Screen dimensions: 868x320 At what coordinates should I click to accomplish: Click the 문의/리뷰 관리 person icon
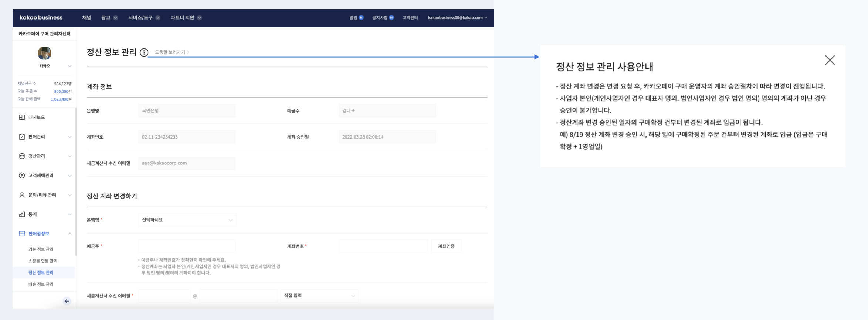(22, 195)
